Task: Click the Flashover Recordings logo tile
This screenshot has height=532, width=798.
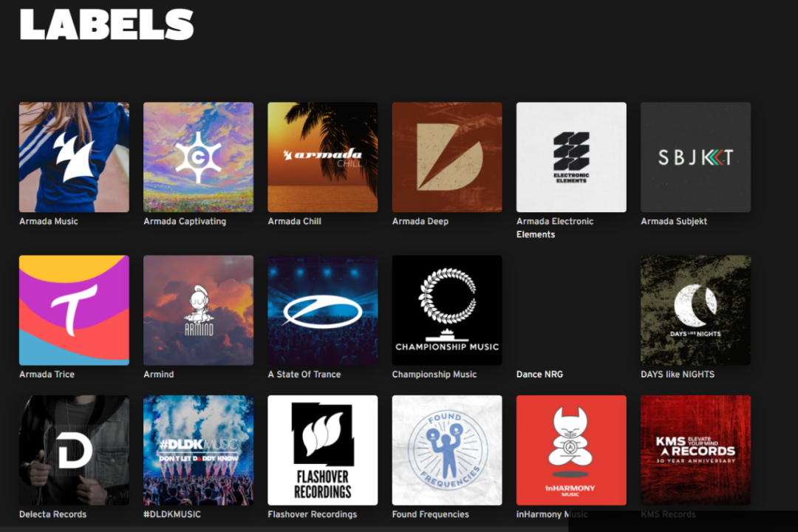Action: (x=323, y=450)
